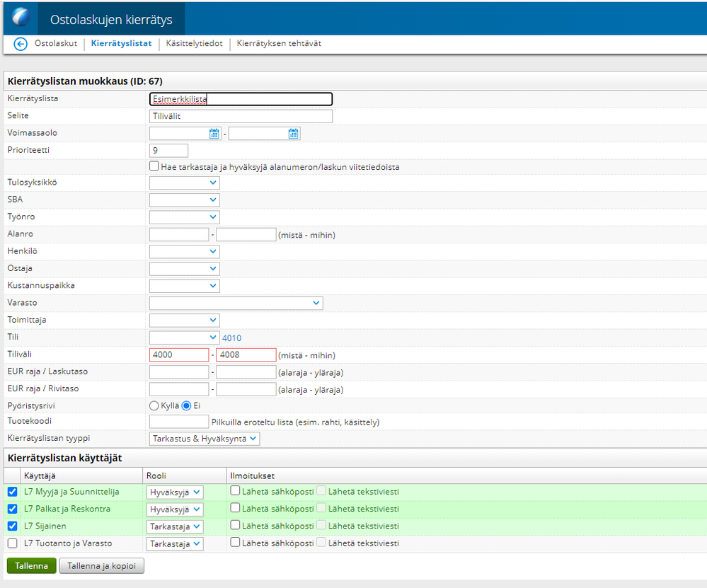Click the globe logo in the header
707x588 pixels.
[x=21, y=18]
